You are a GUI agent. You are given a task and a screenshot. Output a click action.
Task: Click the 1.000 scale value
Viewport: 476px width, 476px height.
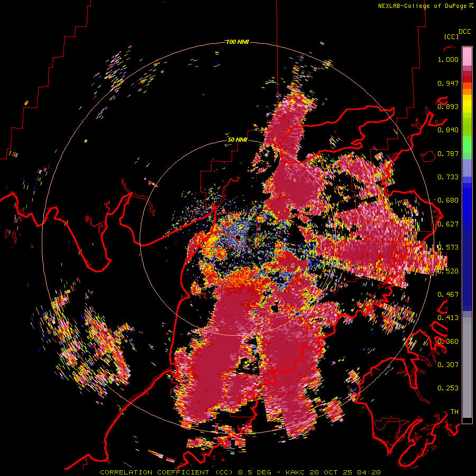point(448,59)
